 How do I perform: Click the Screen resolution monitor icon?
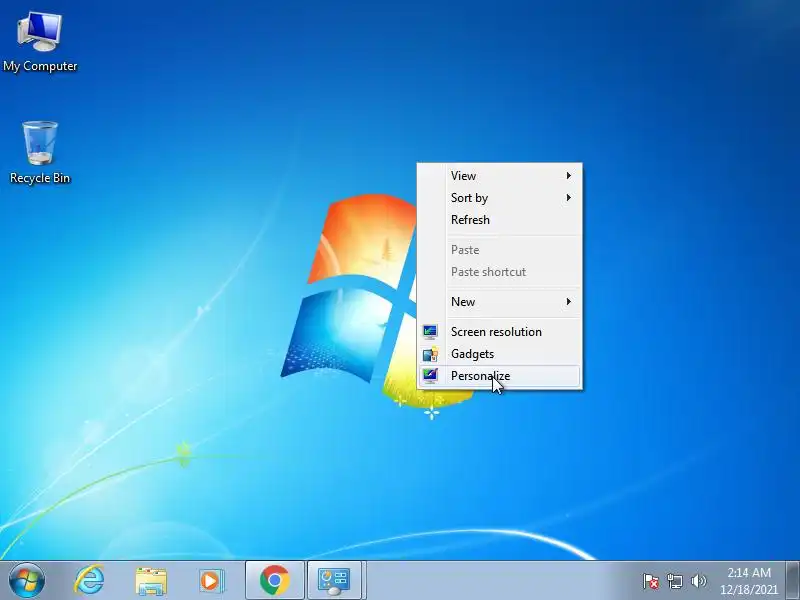(430, 332)
